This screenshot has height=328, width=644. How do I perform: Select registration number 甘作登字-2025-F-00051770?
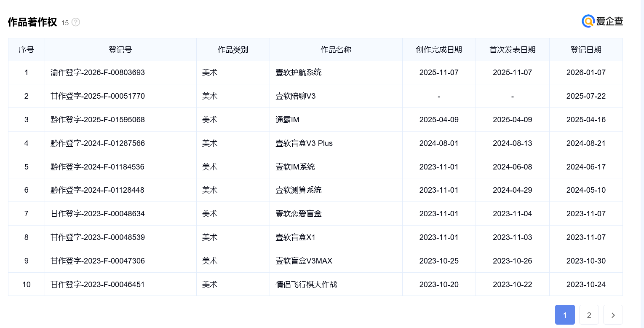(98, 96)
